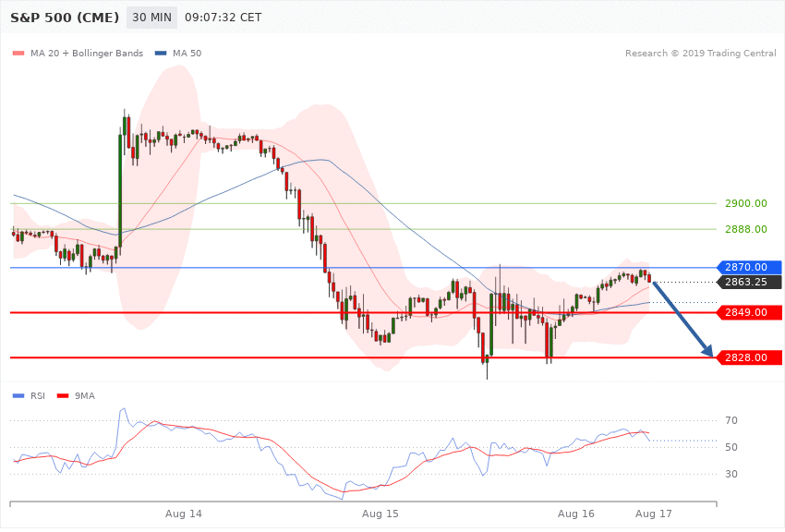Screen dimensions: 785x532
Task: Click the Aug 15 date label
Action: coord(380,514)
